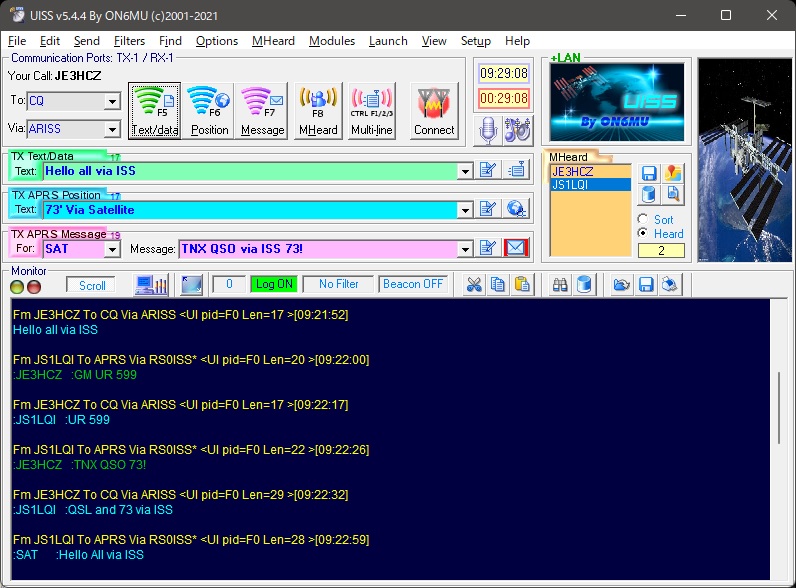Viewport: 796px width, 588px height.
Task: Click the binoculars search icon
Action: (x=562, y=285)
